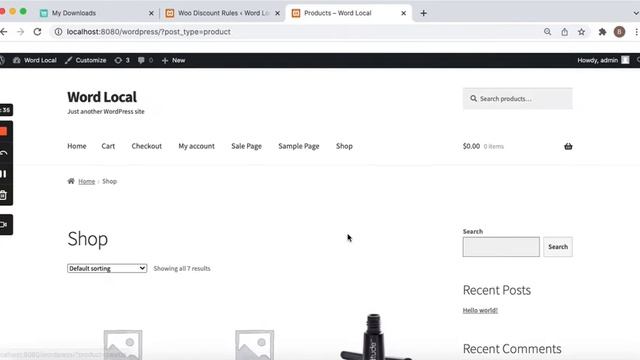Open second product placeholder thumbnail

click(x=254, y=345)
